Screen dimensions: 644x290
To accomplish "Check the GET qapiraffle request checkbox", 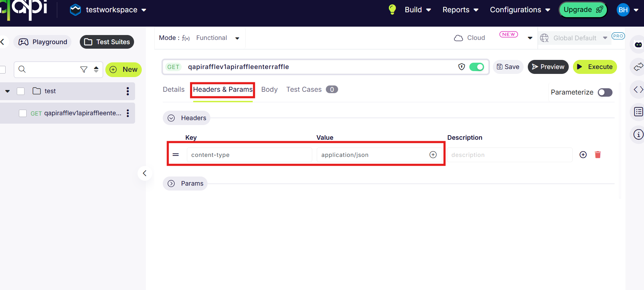I will click(23, 113).
